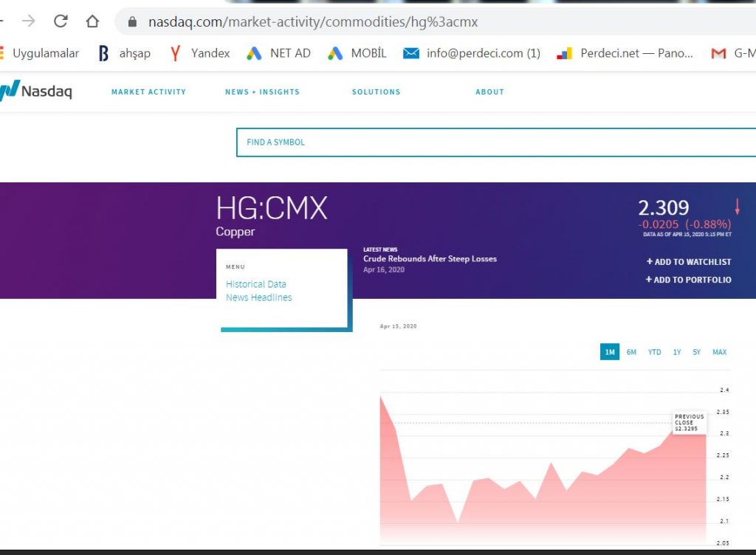
Task: Click the 2.309 copper price value
Action: 664,208
